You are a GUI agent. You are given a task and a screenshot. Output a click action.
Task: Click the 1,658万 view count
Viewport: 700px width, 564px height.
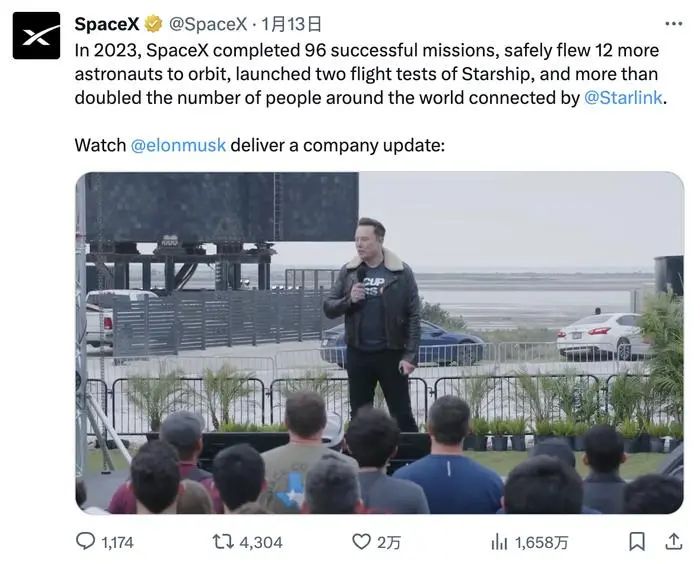(542, 542)
